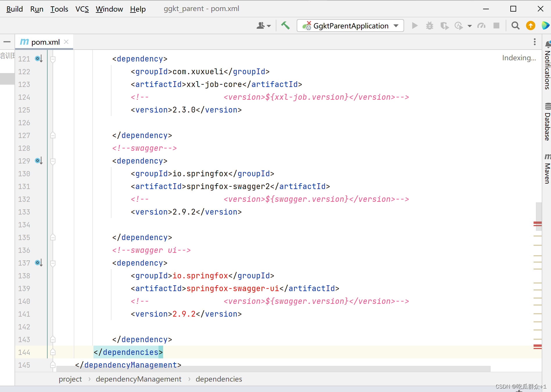
Task: Click the Stop square button
Action: [496, 26]
